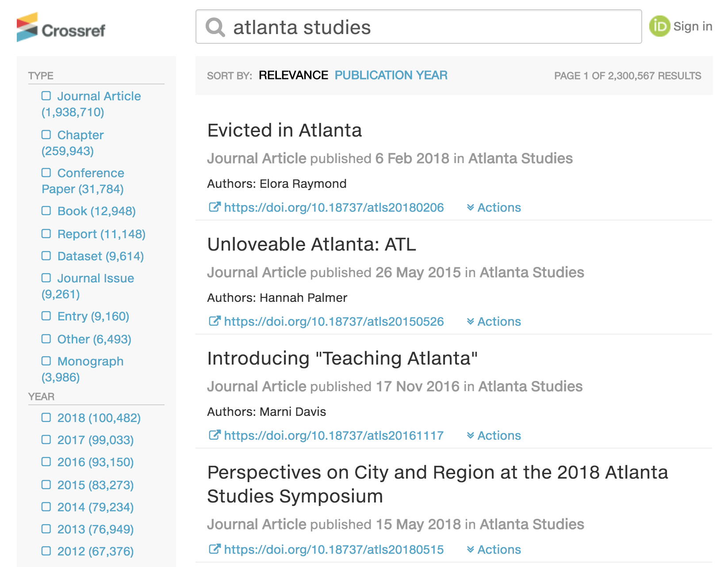Expand Actions for Atlanta Studies Symposium article
Screen dimensions: 728x567
click(x=494, y=549)
